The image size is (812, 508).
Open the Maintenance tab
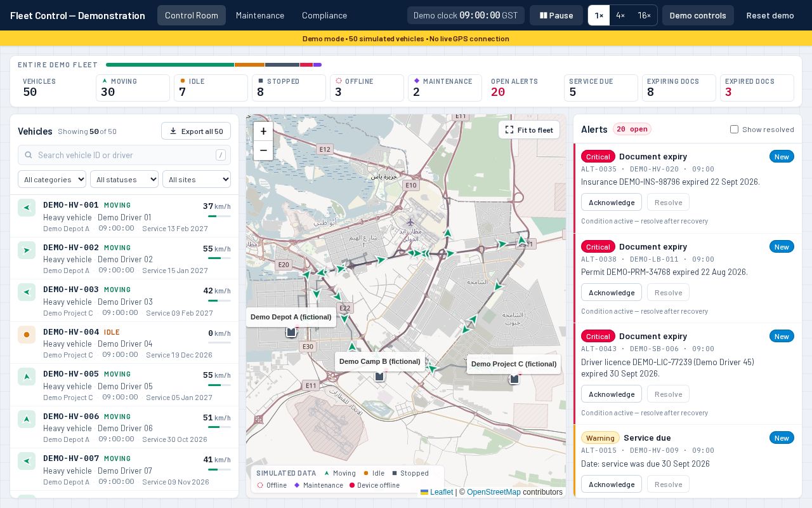[260, 15]
